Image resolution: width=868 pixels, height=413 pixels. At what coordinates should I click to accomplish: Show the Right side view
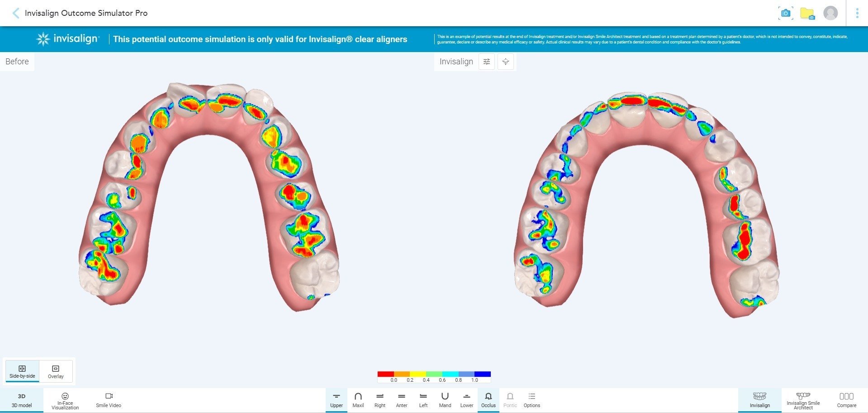380,400
